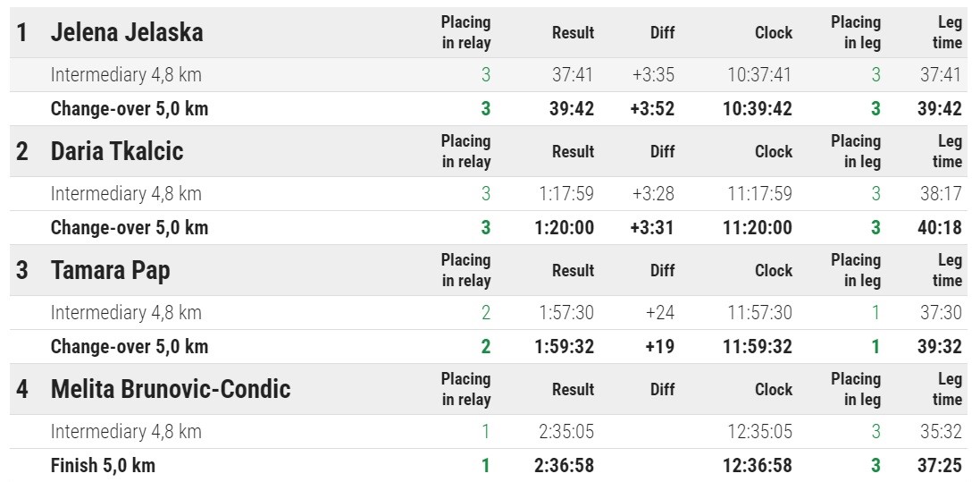Click Jelena Jelaska's change-over result 39:42
The image size is (980, 482).
(571, 109)
